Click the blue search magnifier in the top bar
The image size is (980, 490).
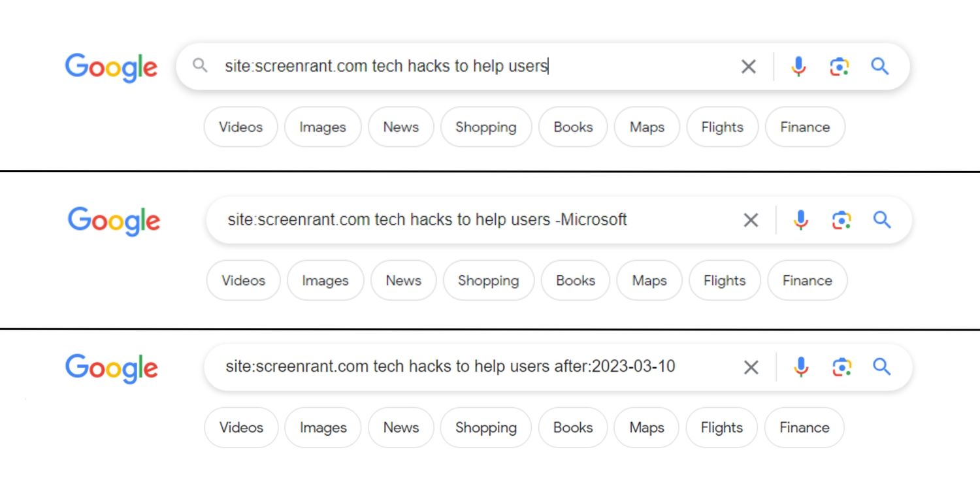[x=880, y=66]
